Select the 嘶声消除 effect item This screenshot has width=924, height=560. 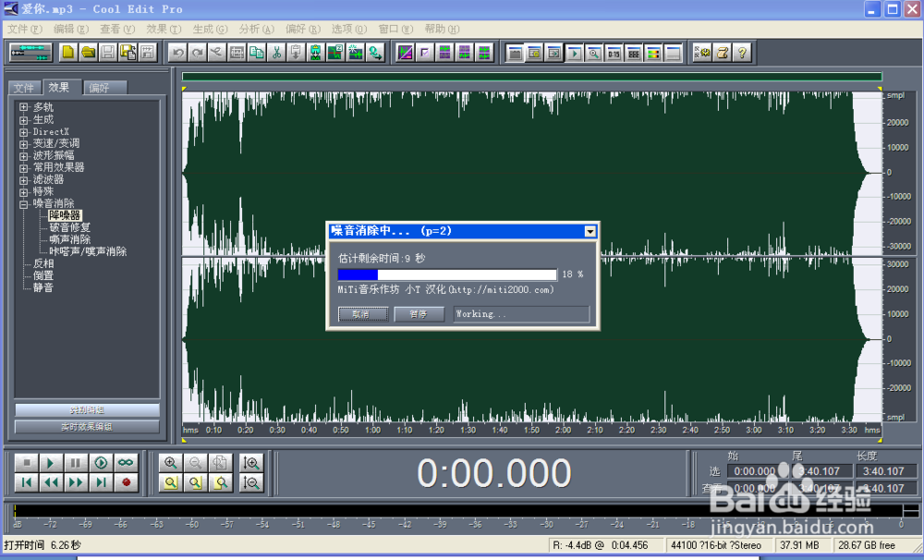(69, 239)
